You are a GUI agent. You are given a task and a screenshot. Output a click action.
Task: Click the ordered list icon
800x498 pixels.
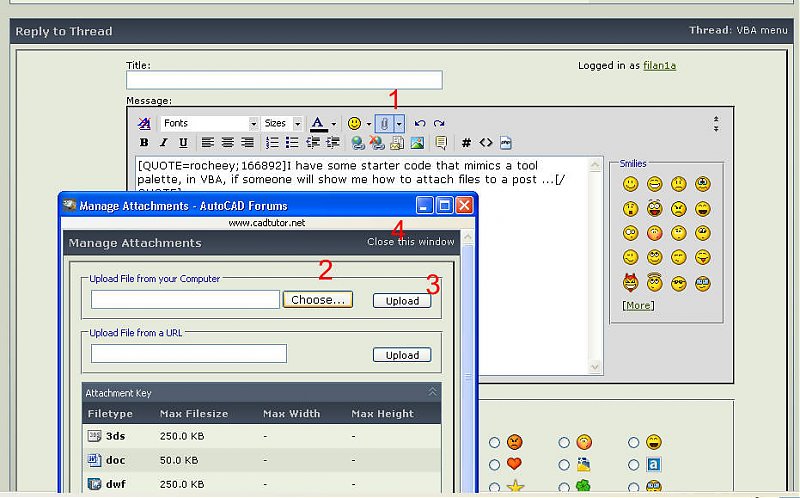(272, 143)
